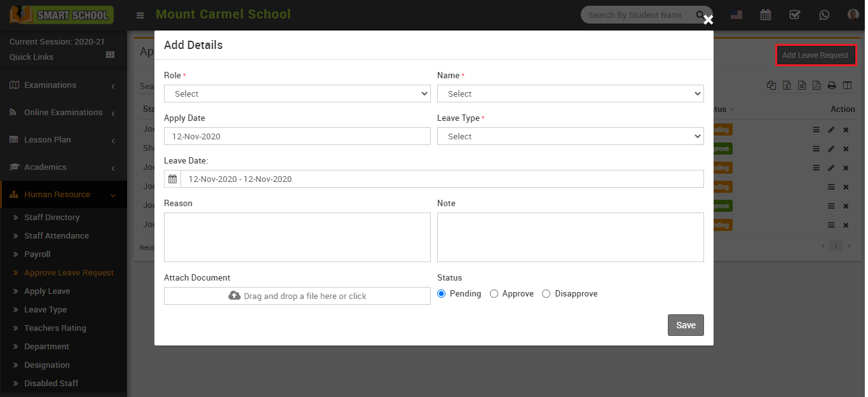This screenshot has height=397, width=868.
Task: Open the Leave Type dropdown
Action: coord(569,136)
